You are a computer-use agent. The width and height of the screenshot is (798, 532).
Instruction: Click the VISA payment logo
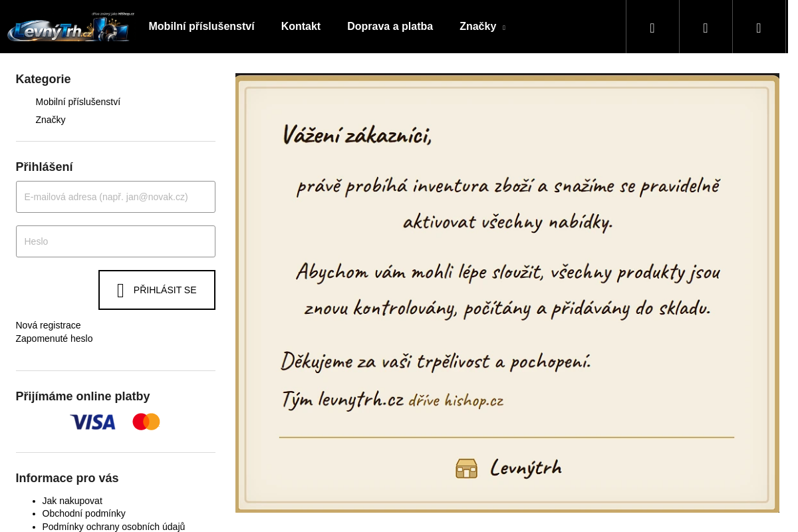pos(92,422)
